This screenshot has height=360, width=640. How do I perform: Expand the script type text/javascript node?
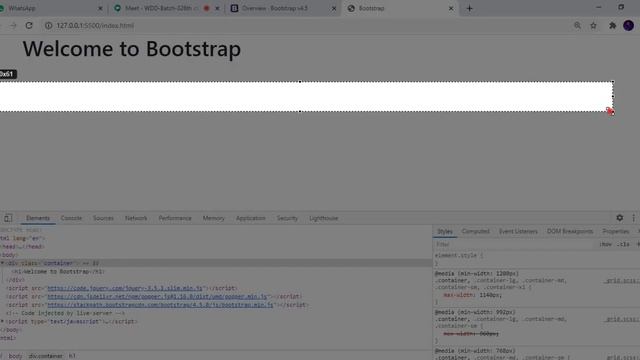tap(2, 322)
